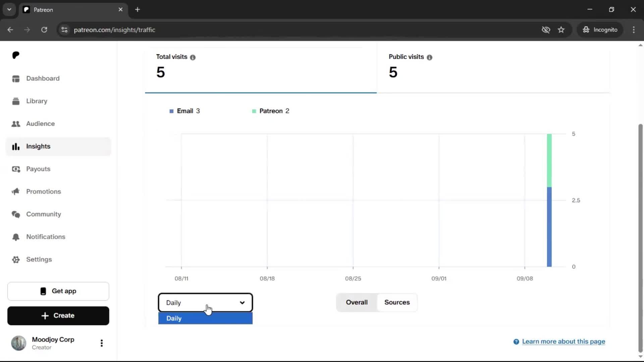Click the Library stack icon

pos(16,101)
